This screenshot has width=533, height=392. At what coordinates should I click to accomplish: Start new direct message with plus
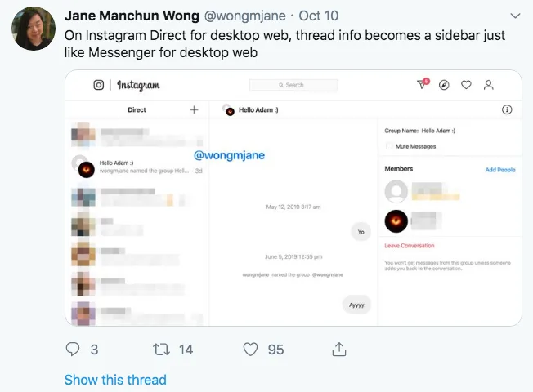point(194,109)
